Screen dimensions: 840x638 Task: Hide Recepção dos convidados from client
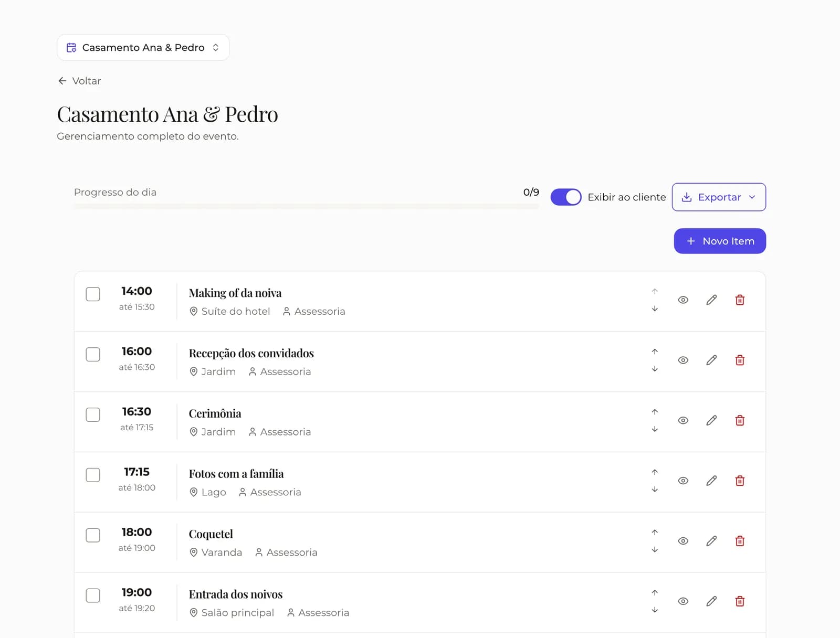(683, 360)
